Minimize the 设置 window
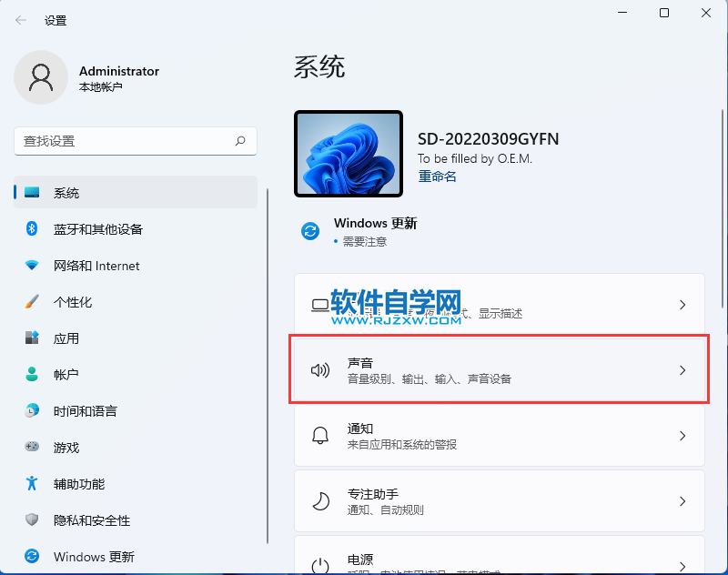Image resolution: width=728 pixels, height=575 pixels. [622, 13]
